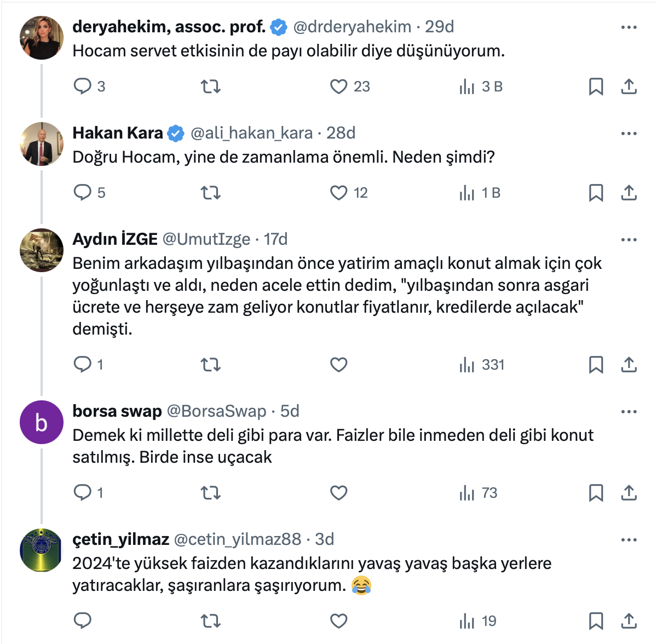The height and width of the screenshot is (644, 656).
Task: Click Aydın İZGE's profile picture
Action: point(42,250)
